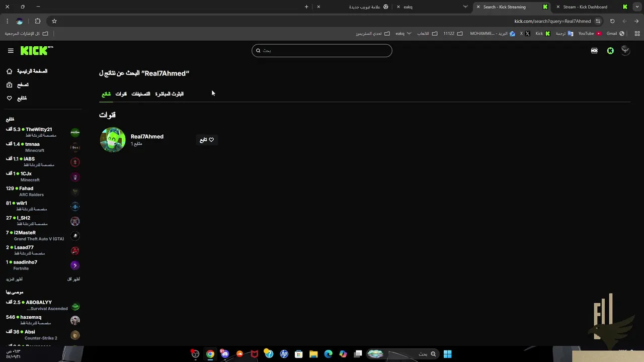Open the browser extensions puzzle icon

[38, 21]
